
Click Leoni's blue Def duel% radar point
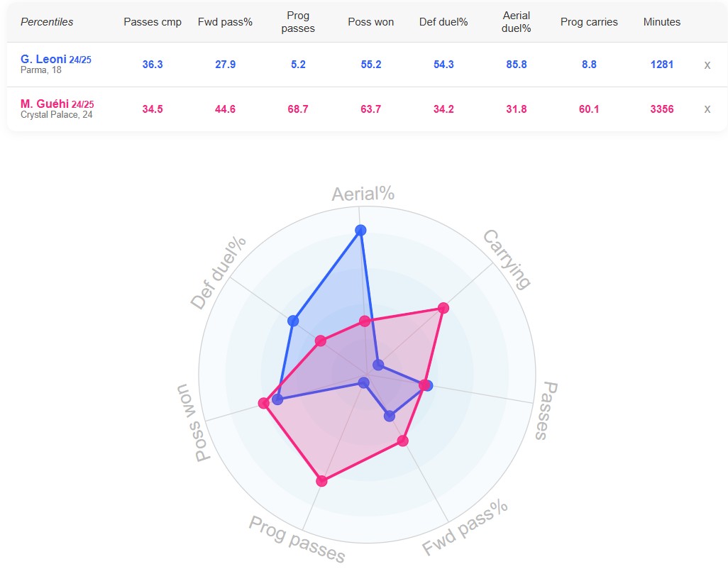(292, 321)
